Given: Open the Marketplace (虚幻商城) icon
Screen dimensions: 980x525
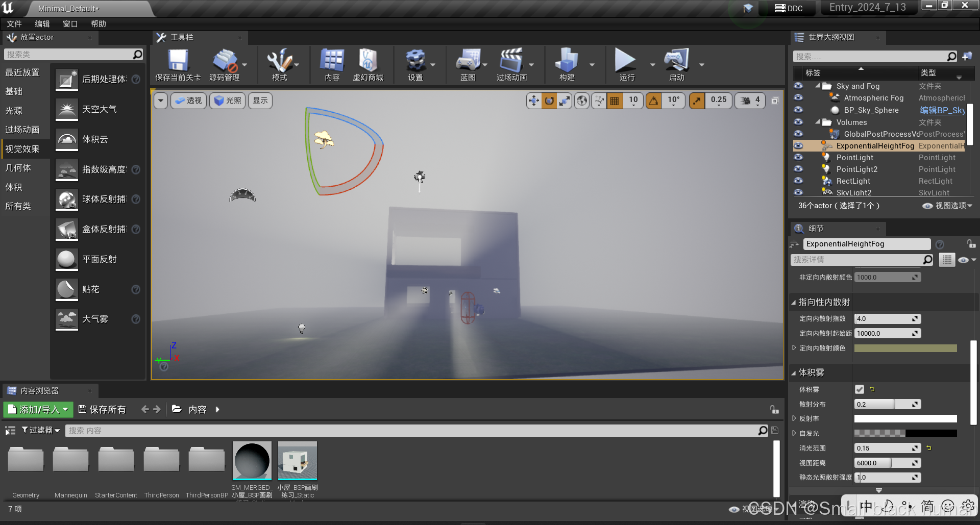Looking at the screenshot, I should pos(367,62).
